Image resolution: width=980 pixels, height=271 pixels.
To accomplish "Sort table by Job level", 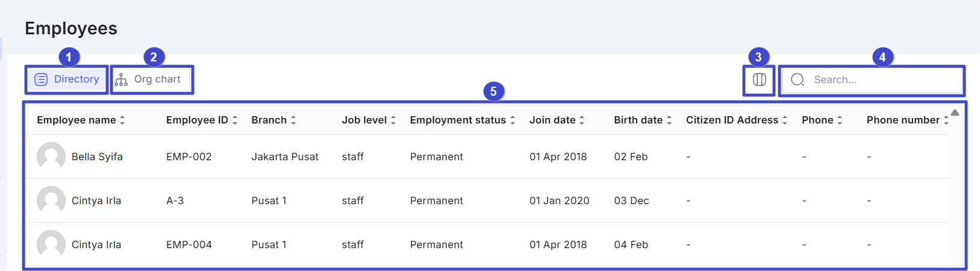I will (x=393, y=120).
